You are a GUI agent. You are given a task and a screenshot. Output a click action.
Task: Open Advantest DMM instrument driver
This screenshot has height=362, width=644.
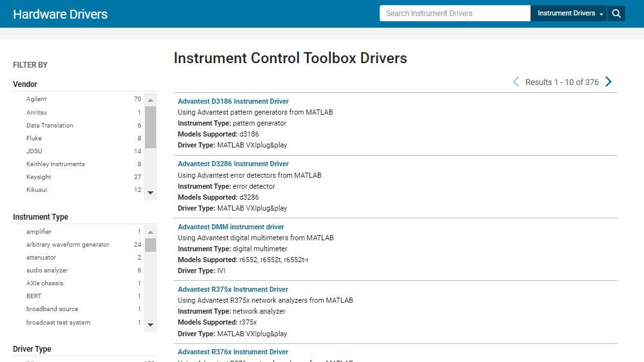231,227
